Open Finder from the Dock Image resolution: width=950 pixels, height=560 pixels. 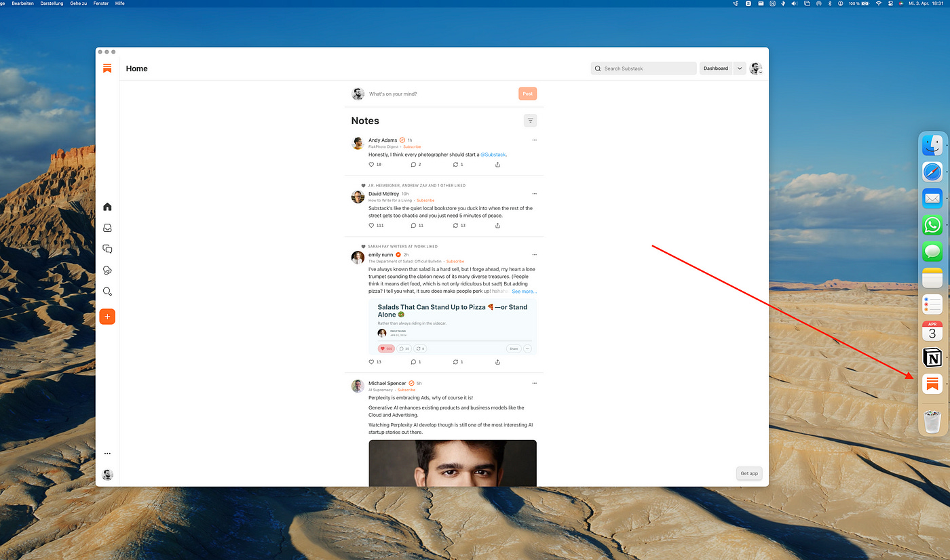click(x=932, y=144)
